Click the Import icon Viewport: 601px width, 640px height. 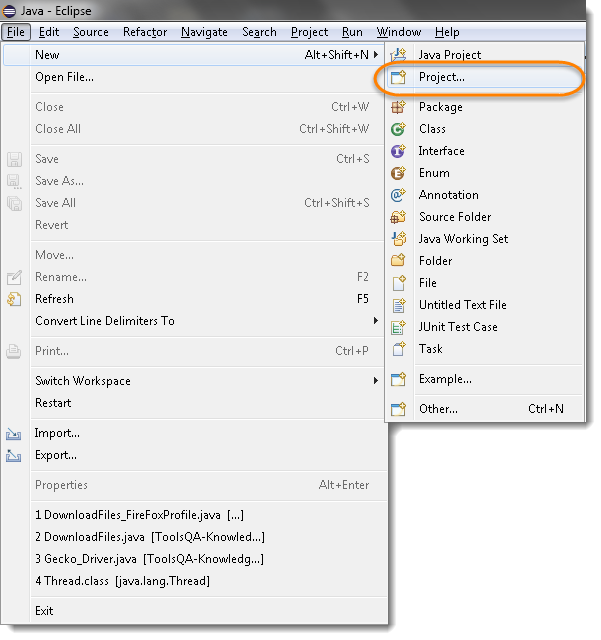tap(13, 433)
